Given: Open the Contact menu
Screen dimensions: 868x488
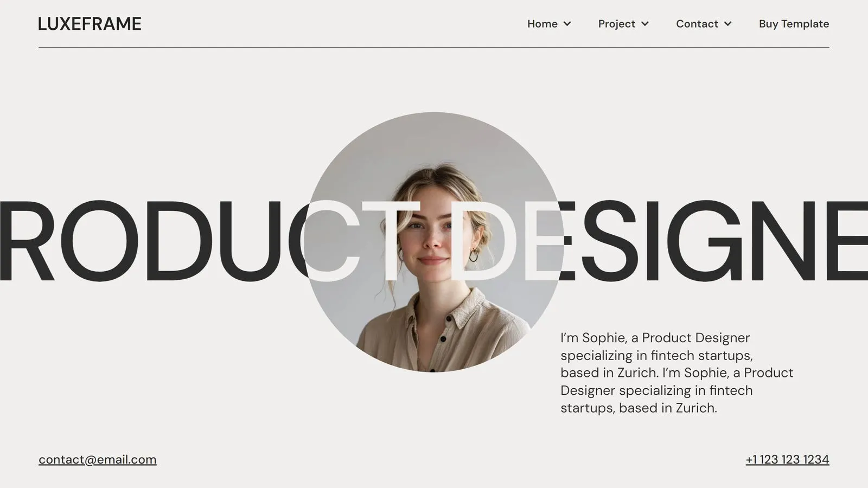Looking at the screenshot, I should pyautogui.click(x=697, y=24).
